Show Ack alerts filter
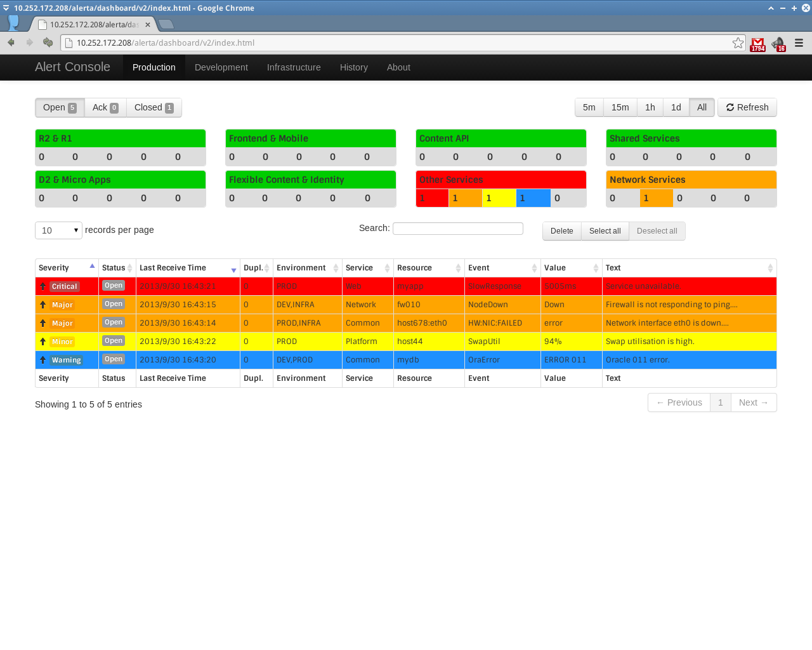The image size is (812, 650). (x=105, y=107)
